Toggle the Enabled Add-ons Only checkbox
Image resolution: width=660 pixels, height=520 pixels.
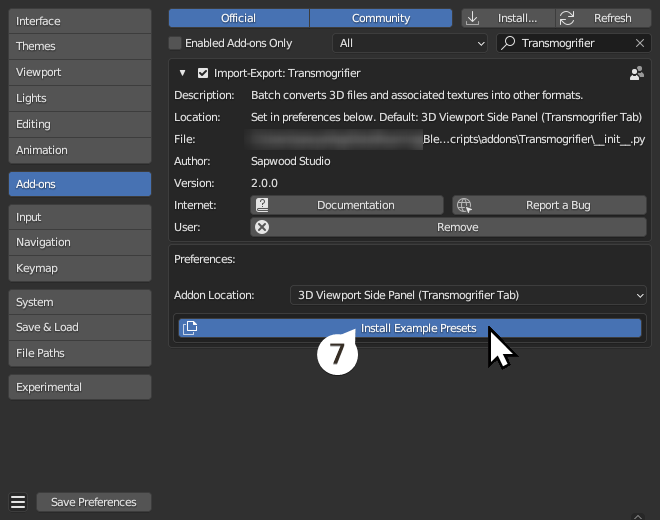pyautogui.click(x=176, y=43)
